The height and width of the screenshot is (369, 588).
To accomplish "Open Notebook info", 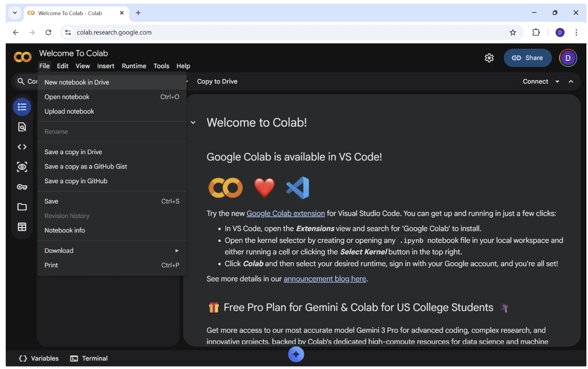I will pos(112,230).
